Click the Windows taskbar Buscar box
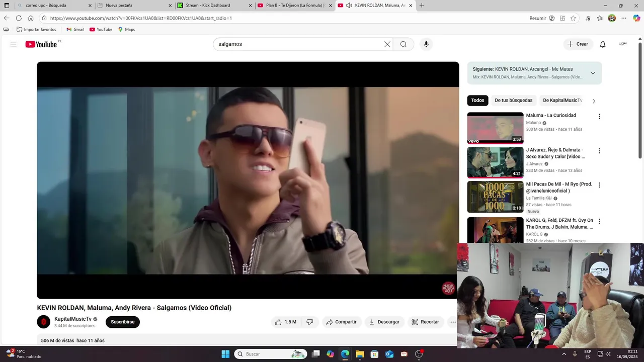 pyautogui.click(x=271, y=354)
